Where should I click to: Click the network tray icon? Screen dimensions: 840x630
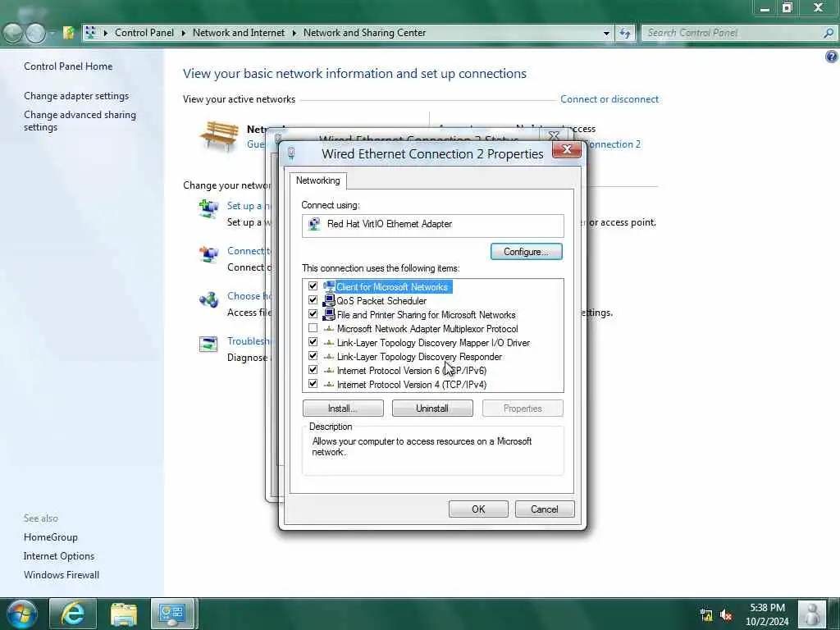[706, 615]
